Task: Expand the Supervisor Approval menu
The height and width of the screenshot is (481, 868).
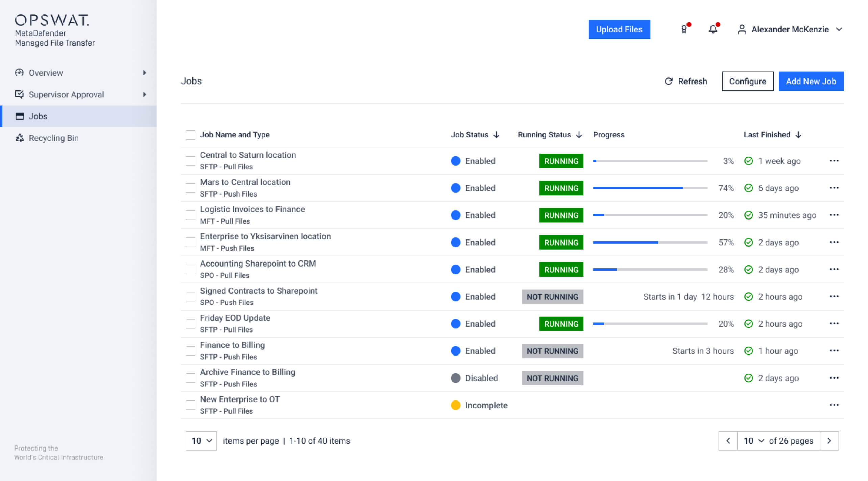Action: [66, 95]
